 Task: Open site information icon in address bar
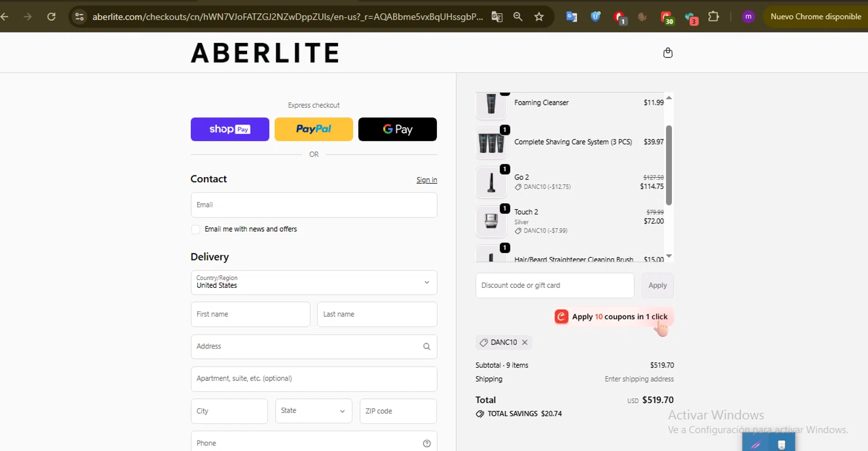tap(80, 17)
